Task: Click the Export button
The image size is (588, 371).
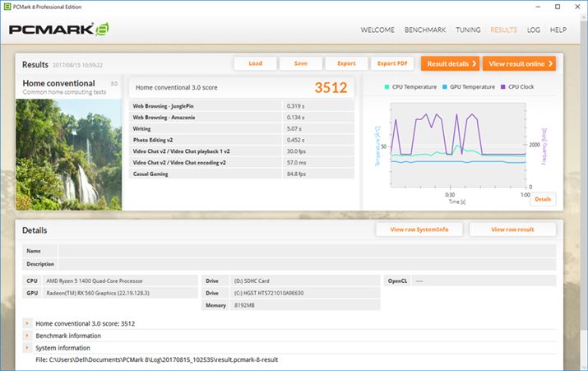Action: point(346,63)
